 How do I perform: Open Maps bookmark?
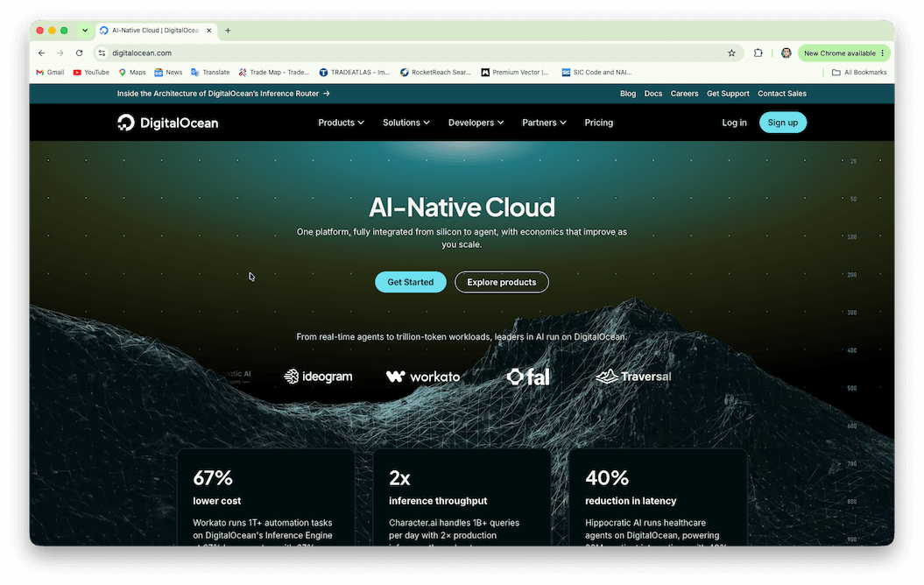pos(132,73)
